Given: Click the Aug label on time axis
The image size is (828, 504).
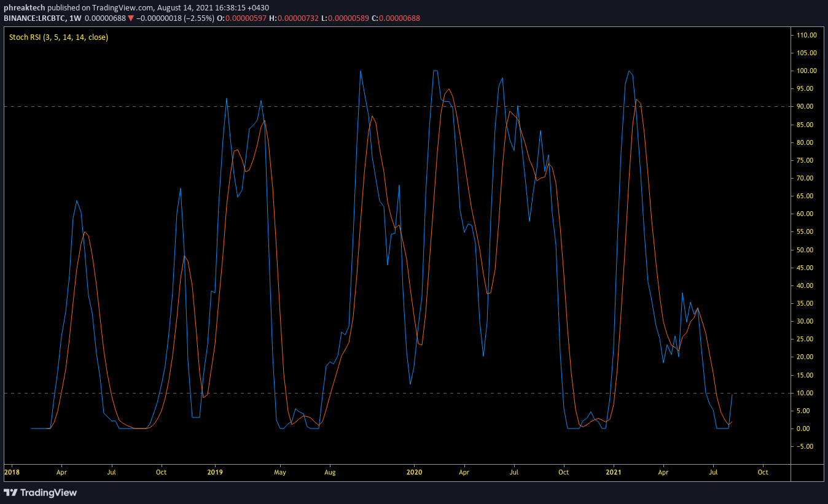Looking at the screenshot, I should [330, 473].
